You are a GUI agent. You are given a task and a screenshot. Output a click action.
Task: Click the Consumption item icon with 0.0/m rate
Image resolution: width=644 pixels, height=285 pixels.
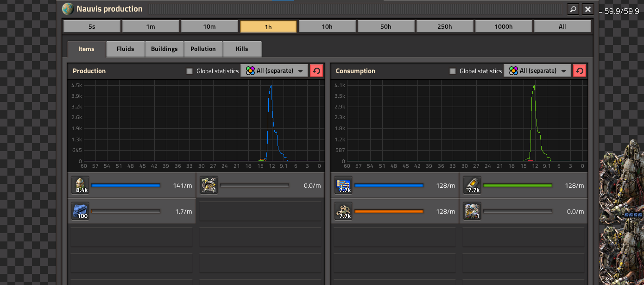click(472, 211)
